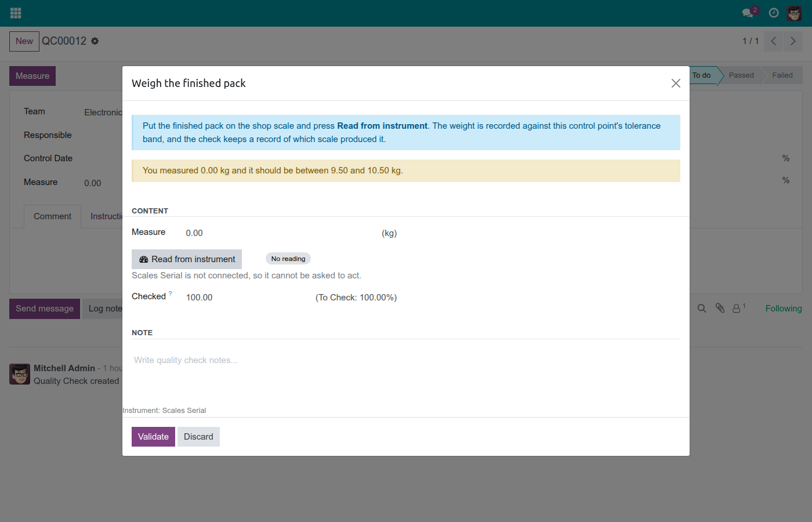This screenshot has width=812, height=522.
Task: Open the apps grid menu icon
Action: point(16,13)
